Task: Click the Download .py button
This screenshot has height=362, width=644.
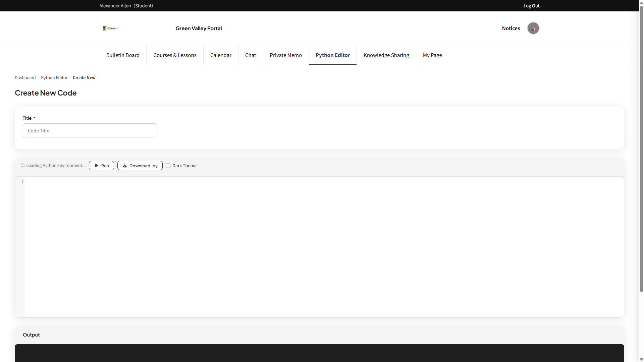Action: click(x=140, y=166)
